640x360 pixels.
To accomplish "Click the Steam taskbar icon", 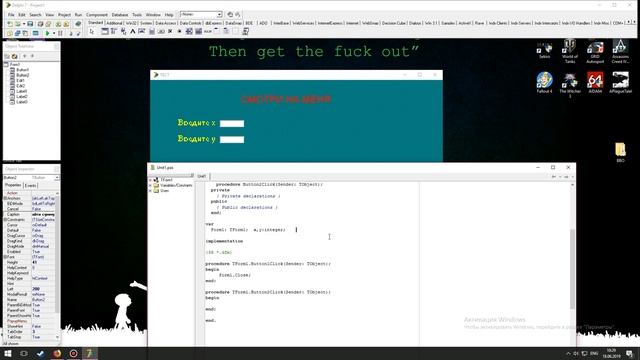I will [40, 353].
